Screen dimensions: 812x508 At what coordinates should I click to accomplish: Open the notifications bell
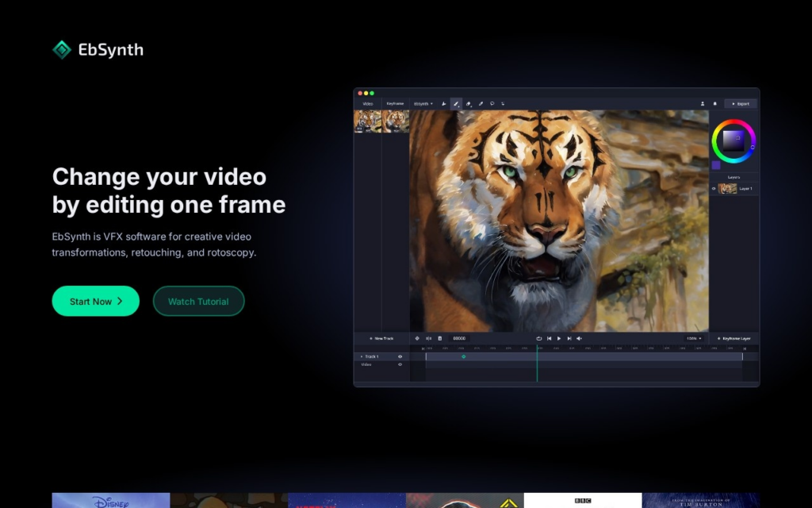pyautogui.click(x=715, y=104)
